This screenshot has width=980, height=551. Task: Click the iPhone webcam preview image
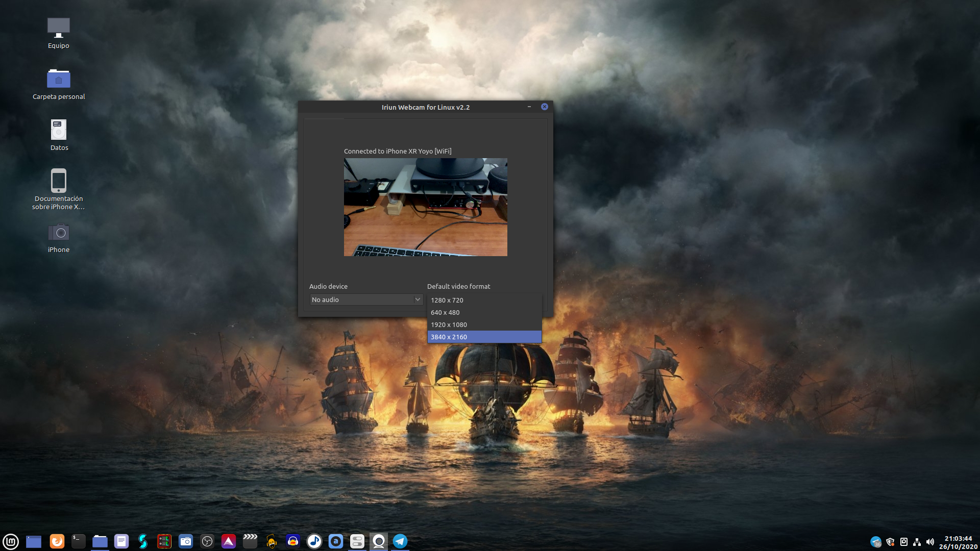pyautogui.click(x=425, y=207)
